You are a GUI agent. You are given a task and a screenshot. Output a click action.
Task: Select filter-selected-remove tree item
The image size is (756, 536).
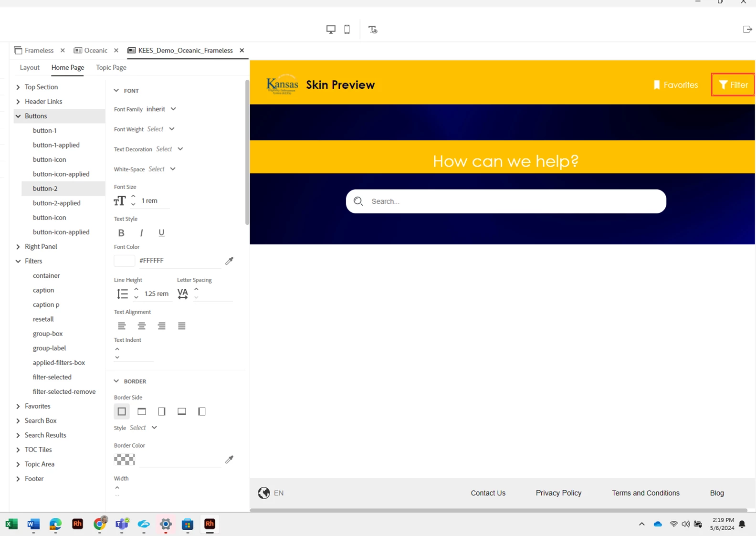click(64, 391)
